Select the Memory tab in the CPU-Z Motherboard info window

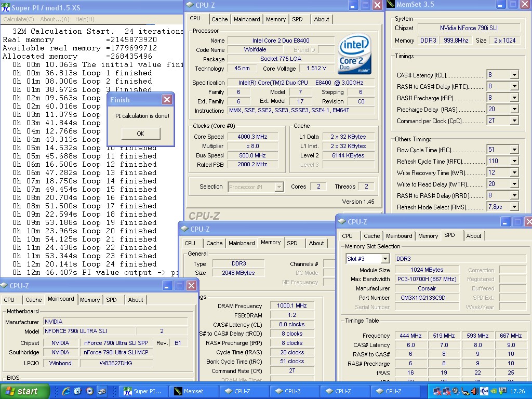90,300
